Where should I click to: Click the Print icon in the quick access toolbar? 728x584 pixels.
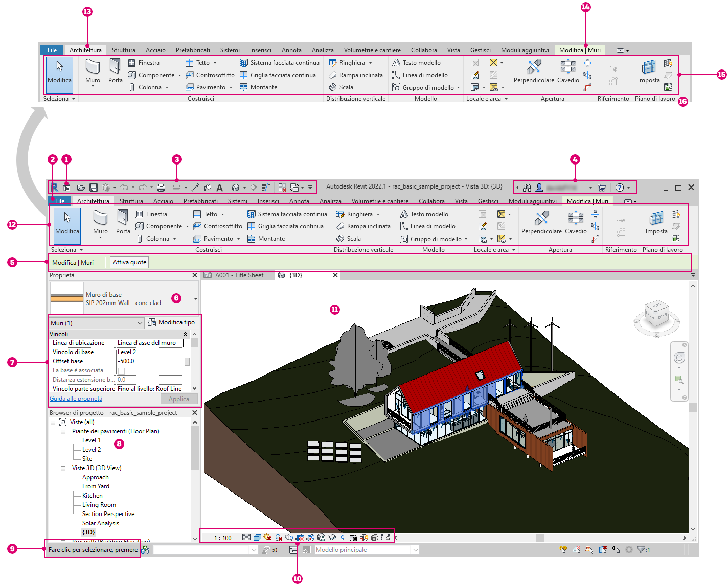point(161,188)
